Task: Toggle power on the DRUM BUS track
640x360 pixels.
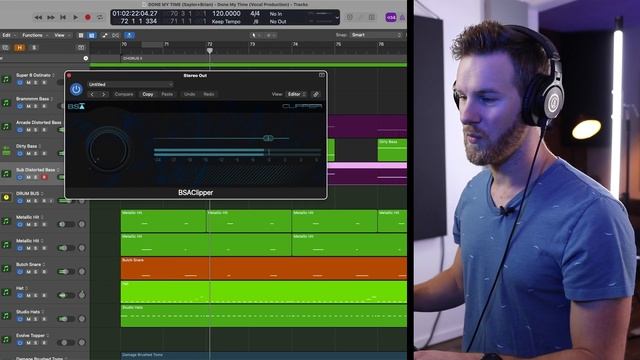Action: click(20, 201)
